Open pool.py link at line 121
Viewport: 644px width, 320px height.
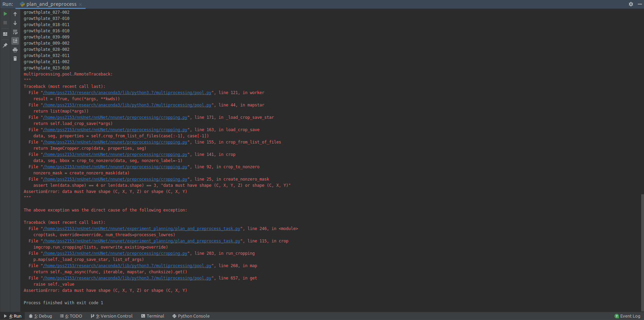[x=127, y=93]
